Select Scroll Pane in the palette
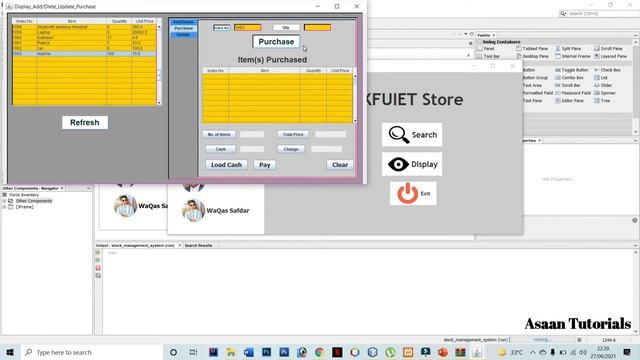640x360 pixels. [608, 49]
